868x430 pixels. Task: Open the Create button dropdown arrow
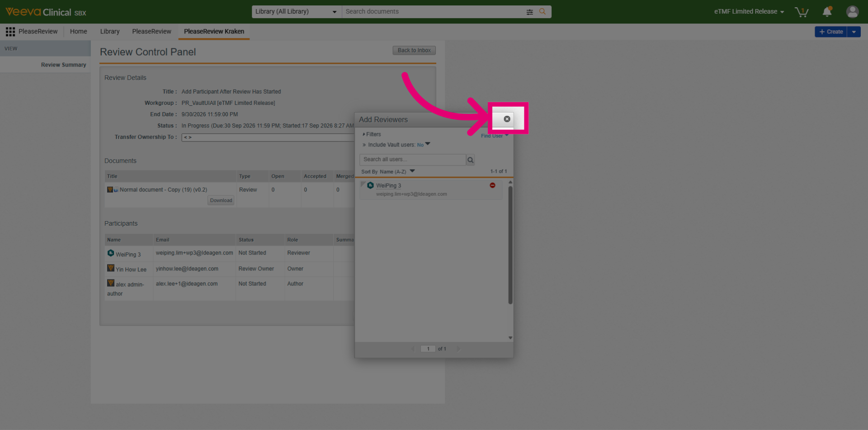point(854,32)
